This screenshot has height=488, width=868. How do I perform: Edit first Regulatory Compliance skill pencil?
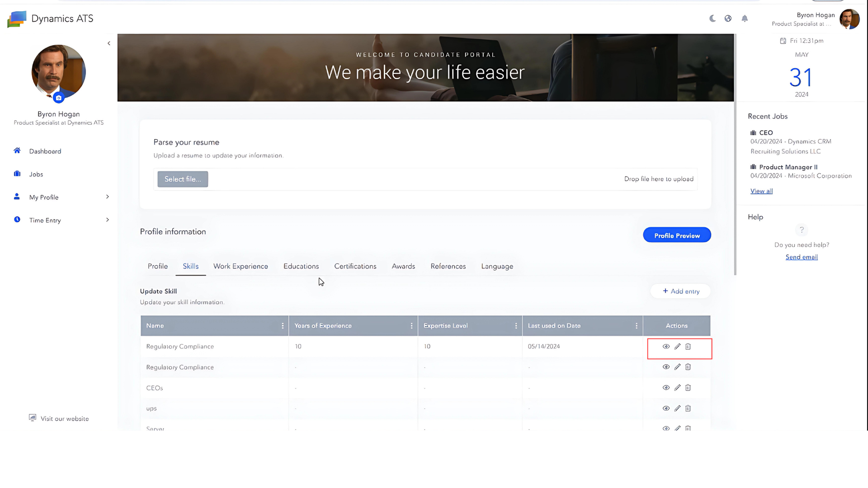coord(677,347)
